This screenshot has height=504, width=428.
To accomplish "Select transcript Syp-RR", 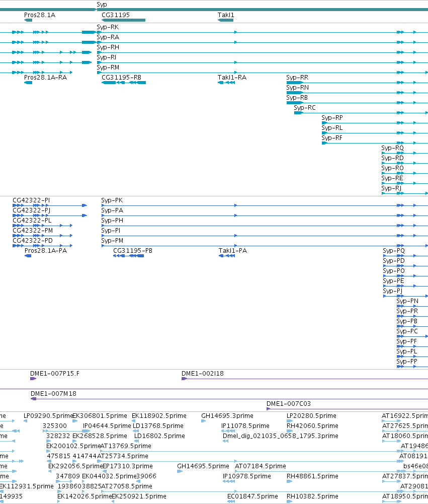I will 297,78.
